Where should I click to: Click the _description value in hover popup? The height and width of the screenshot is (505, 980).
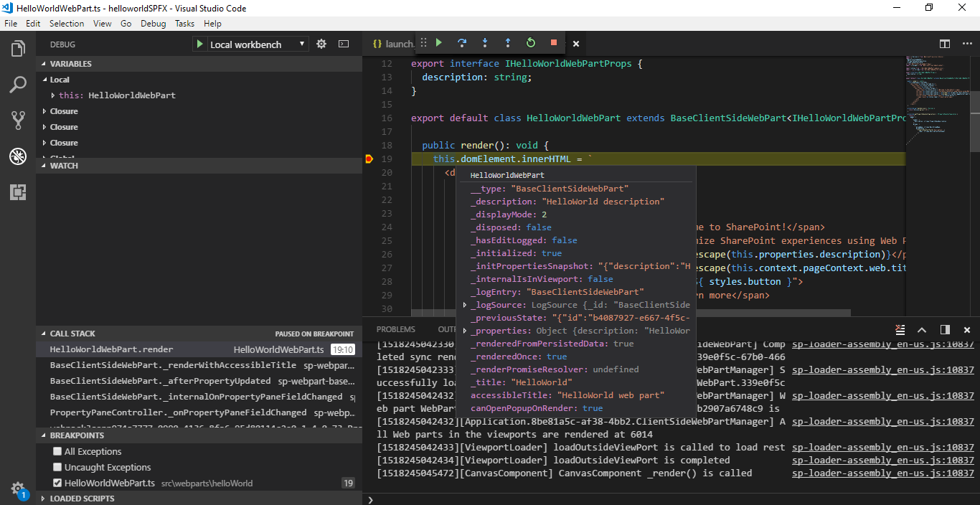click(603, 202)
